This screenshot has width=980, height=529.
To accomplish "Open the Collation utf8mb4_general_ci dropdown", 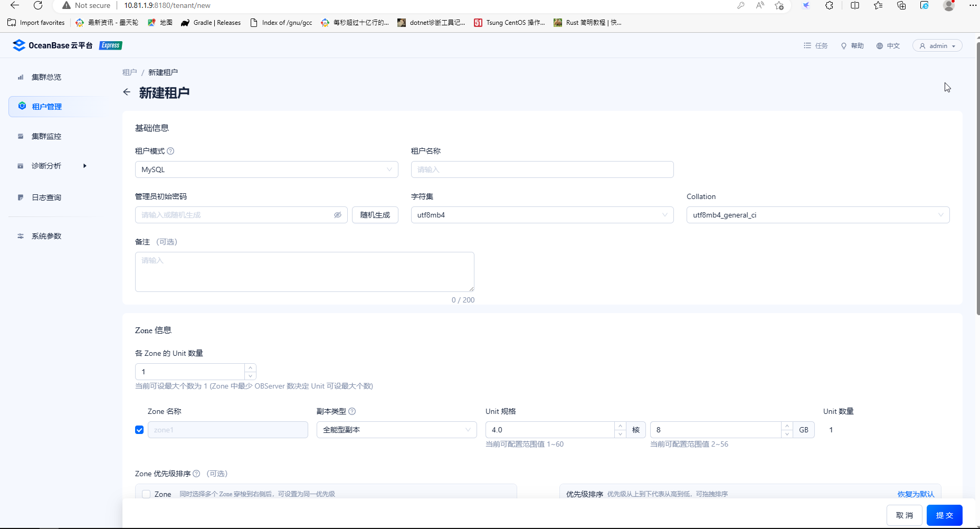I will click(818, 215).
